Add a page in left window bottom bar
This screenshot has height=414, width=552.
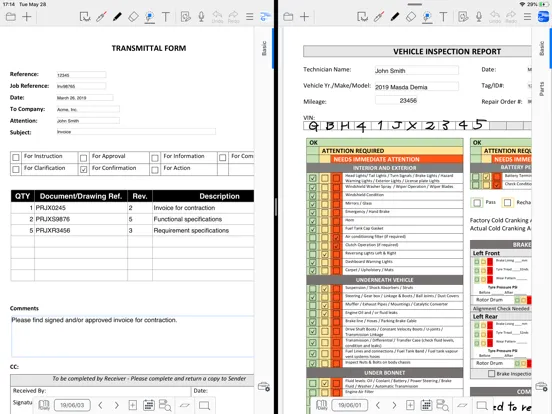[x=133, y=405]
